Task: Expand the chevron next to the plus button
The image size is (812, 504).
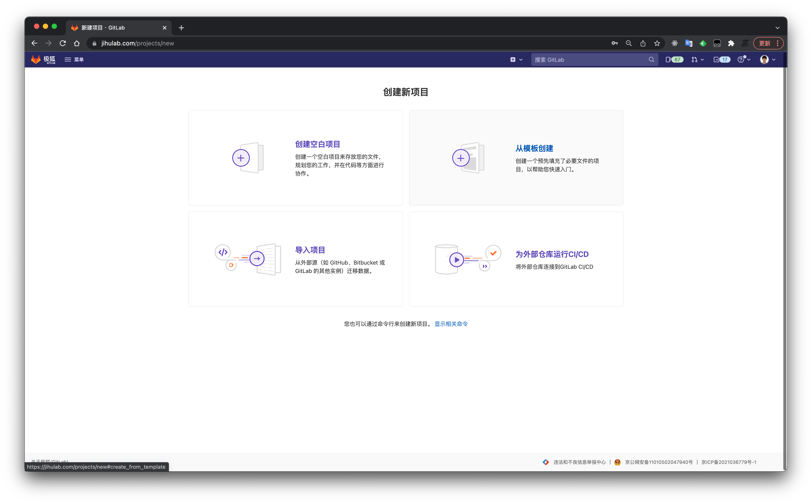Action: tap(521, 59)
